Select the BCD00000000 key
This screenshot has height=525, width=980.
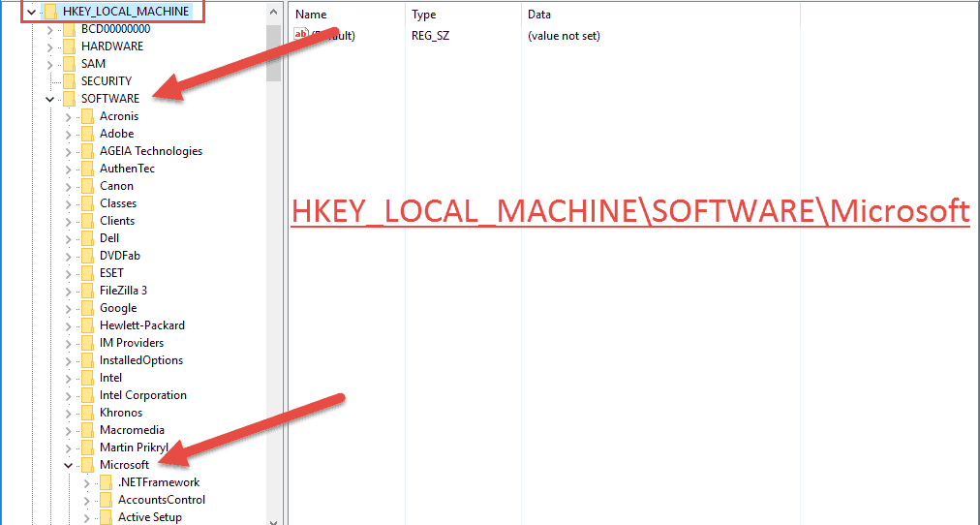[x=115, y=29]
